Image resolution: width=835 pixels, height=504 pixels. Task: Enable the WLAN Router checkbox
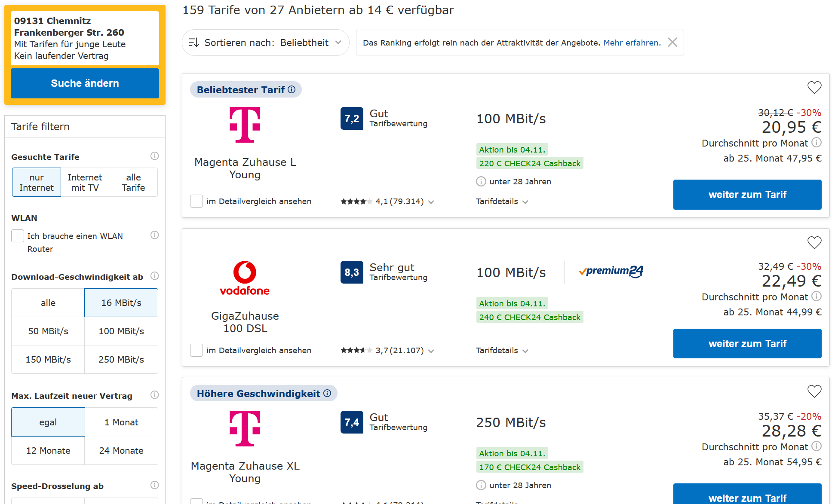pos(18,236)
